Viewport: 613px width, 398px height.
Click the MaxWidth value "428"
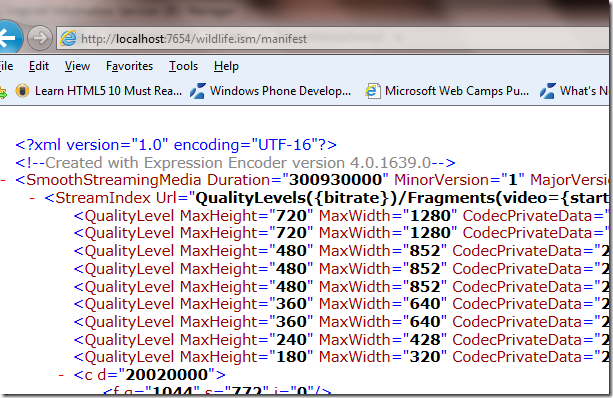425,339
